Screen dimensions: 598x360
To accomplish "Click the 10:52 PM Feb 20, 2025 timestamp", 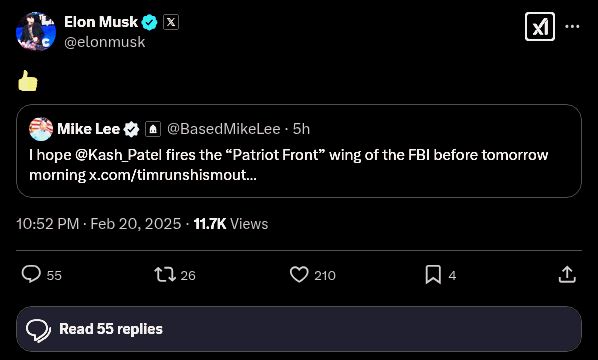I will point(99,224).
